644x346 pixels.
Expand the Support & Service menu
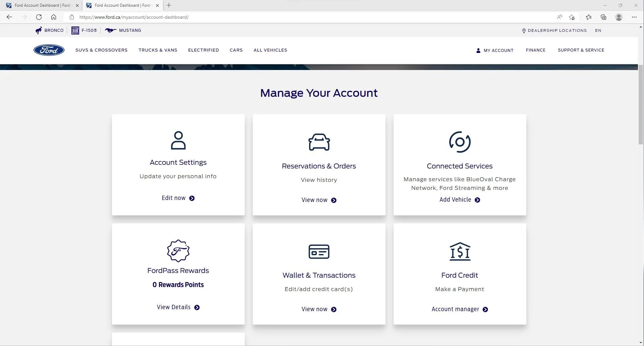581,50
